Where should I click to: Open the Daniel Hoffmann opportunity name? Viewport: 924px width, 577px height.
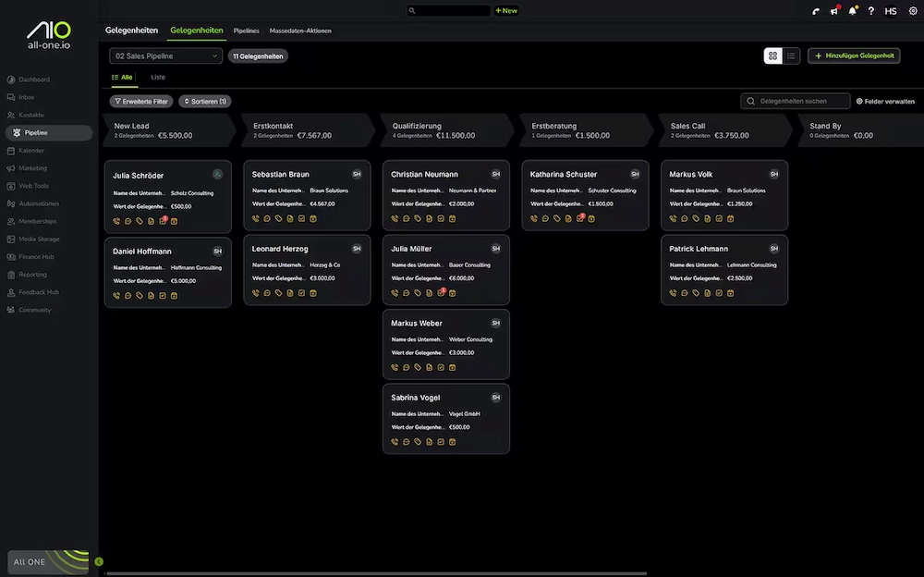coord(142,252)
